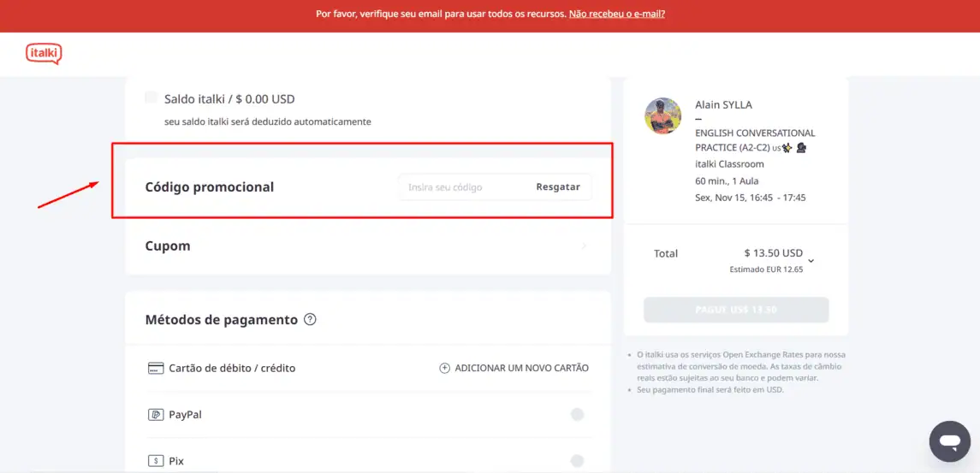The width and height of the screenshot is (980, 473).
Task: Click 'Seu pagamento final será feito em USD' note
Action: click(710, 390)
